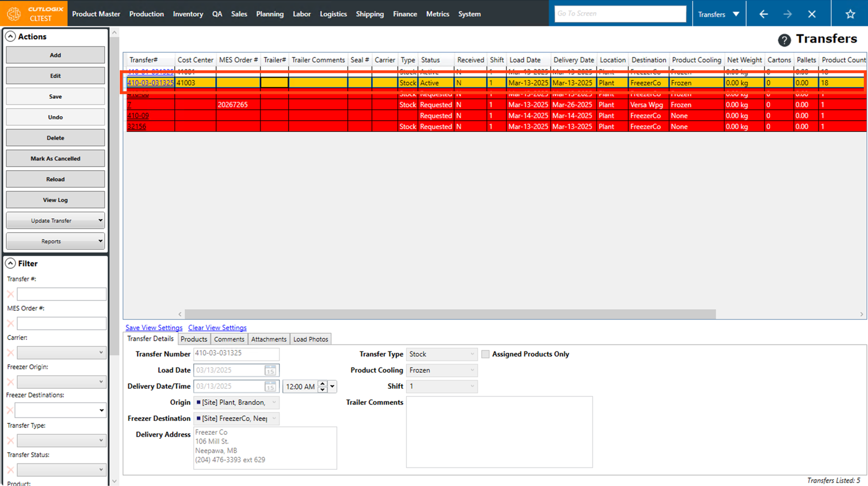This screenshot has height=486, width=868.
Task: Click the Cutlogix logo icon
Action: [14, 13]
